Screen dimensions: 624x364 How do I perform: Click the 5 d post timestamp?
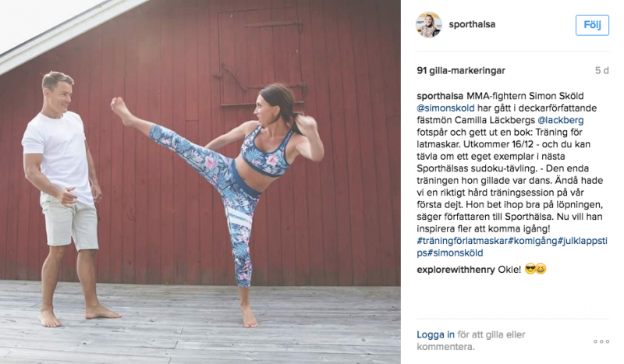(601, 70)
